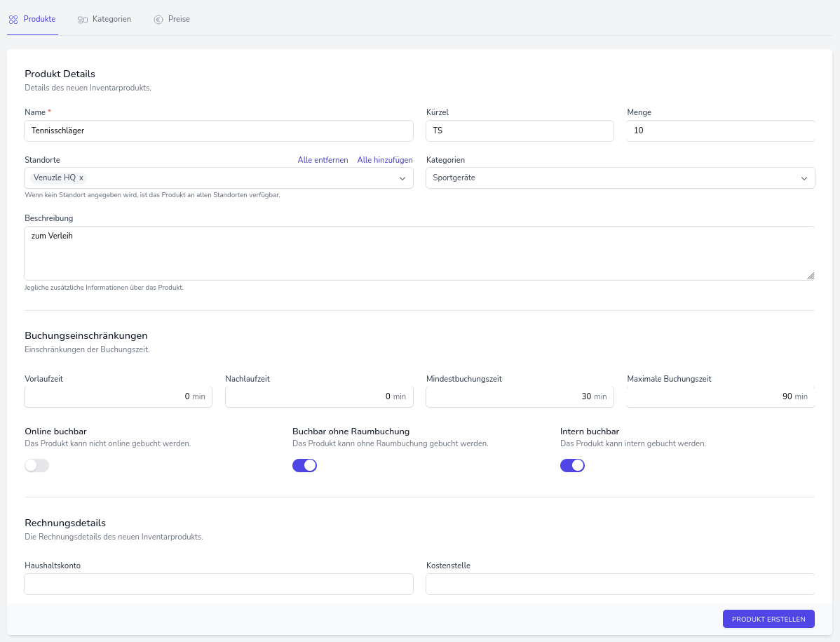Click the Preise euro icon

pos(158,20)
